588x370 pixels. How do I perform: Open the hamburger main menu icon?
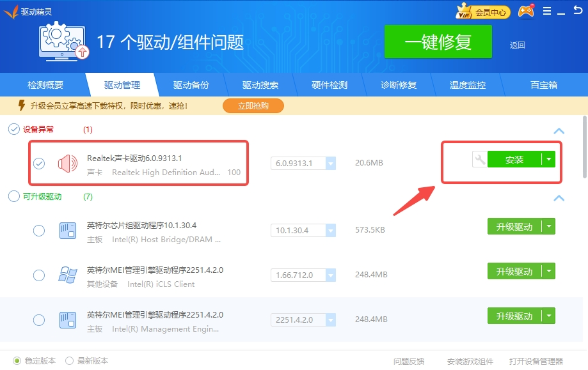click(x=547, y=10)
